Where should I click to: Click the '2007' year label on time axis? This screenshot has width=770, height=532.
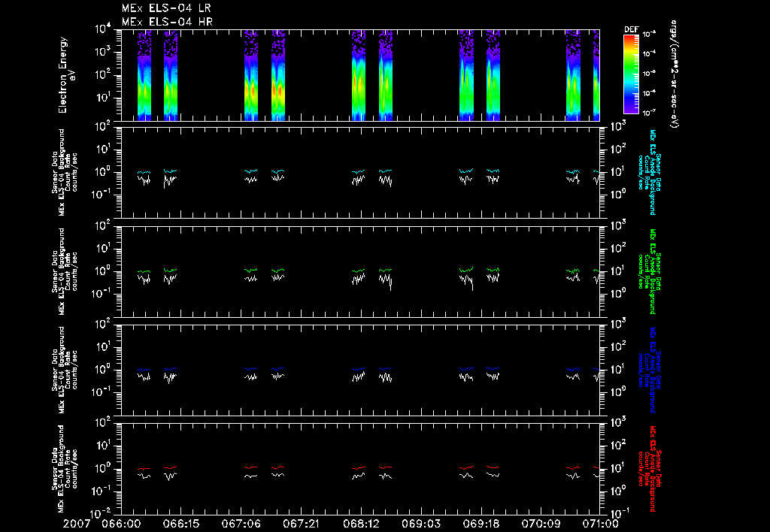pyautogui.click(x=77, y=524)
